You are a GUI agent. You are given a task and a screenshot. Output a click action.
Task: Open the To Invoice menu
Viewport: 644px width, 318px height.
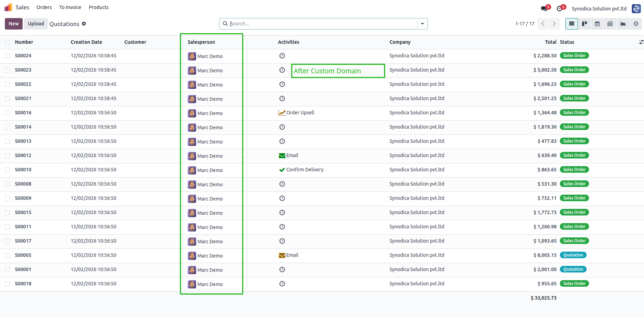[70, 7]
